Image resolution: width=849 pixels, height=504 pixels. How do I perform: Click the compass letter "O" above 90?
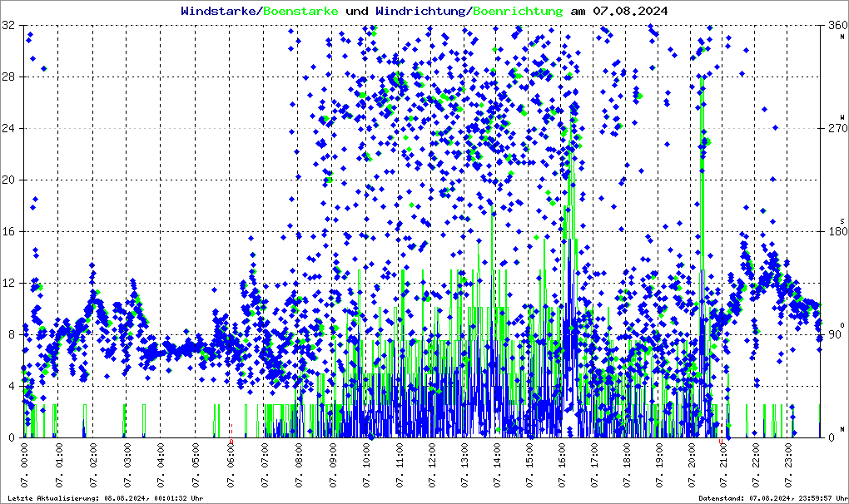tap(842, 325)
